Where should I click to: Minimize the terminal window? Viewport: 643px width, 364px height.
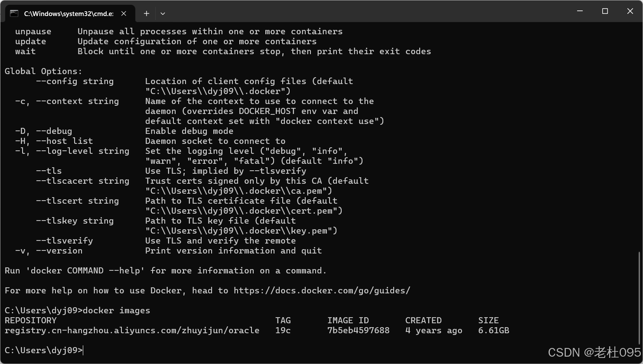pyautogui.click(x=580, y=11)
